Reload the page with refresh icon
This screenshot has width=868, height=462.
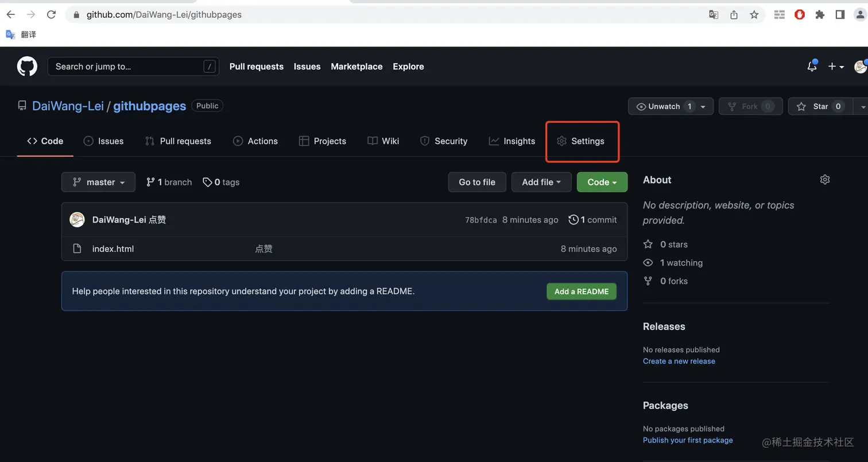tap(51, 14)
